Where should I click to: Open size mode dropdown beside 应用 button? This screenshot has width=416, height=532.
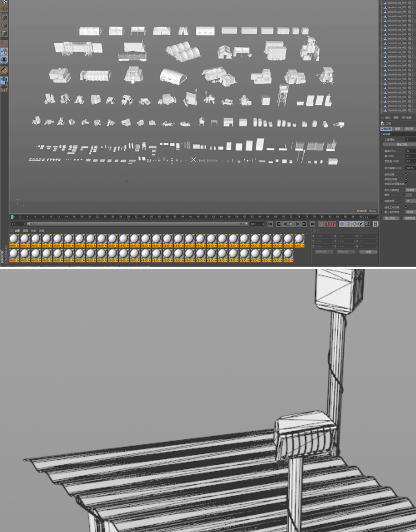[x=346, y=252]
